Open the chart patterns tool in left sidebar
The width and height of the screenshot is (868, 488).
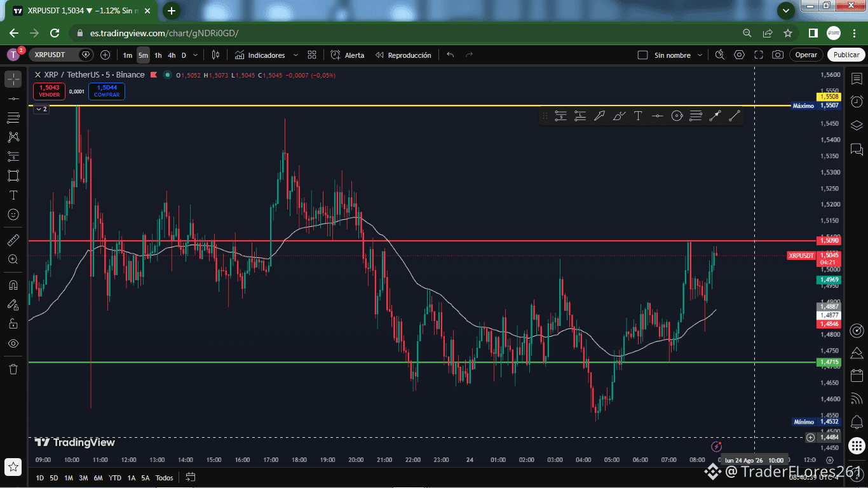[13, 137]
